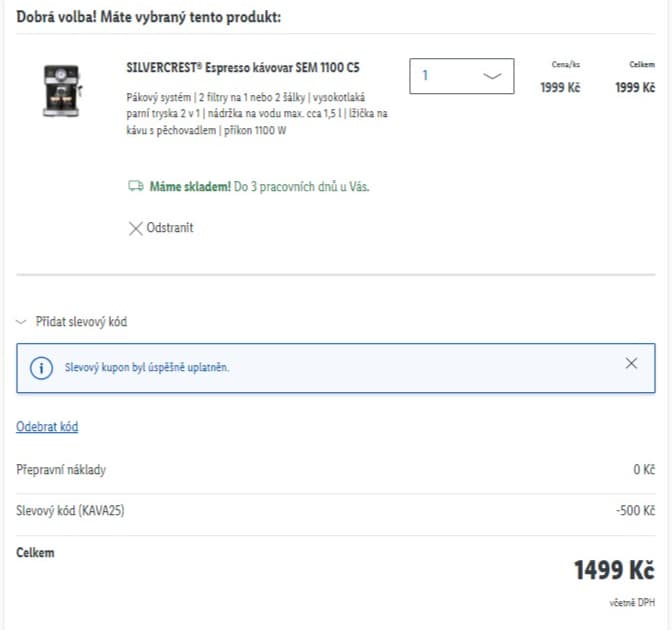The height and width of the screenshot is (630, 672).
Task: Click the -500 Kč discount amount
Action: click(635, 510)
